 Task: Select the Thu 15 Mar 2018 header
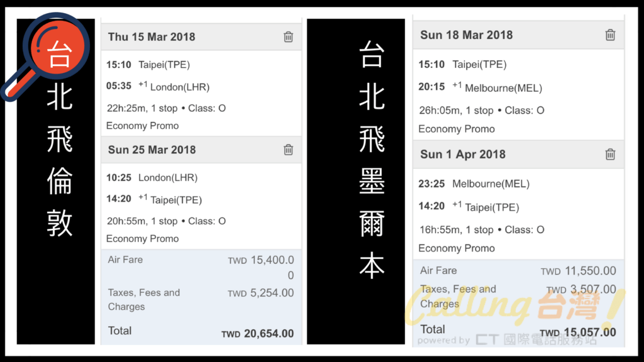tap(201, 37)
